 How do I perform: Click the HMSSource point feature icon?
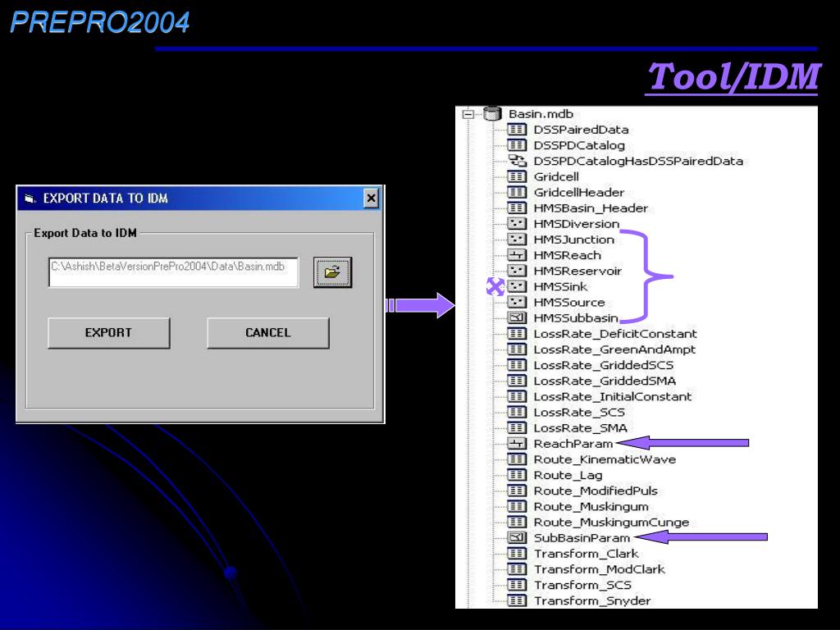(x=517, y=302)
